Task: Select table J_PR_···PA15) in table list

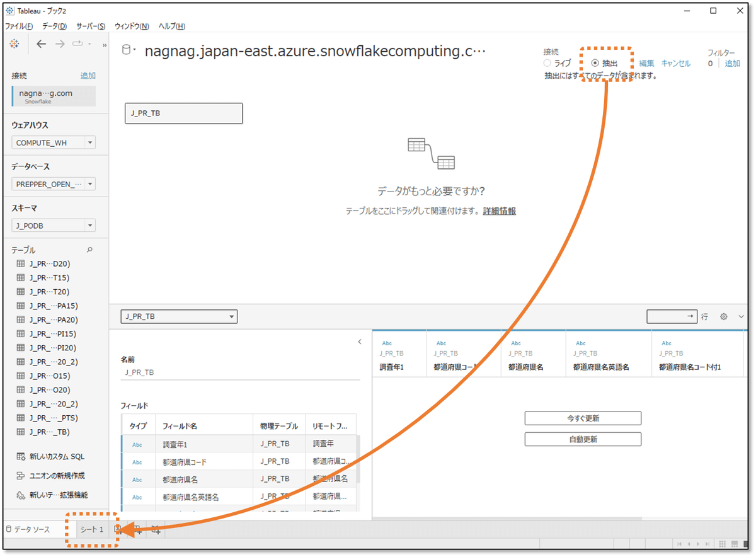Action: coord(54,306)
